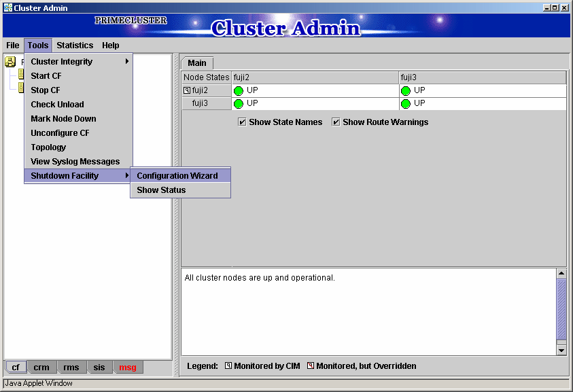
Task: Maximize the Cluster Admin window
Action: pyautogui.click(x=555, y=7)
